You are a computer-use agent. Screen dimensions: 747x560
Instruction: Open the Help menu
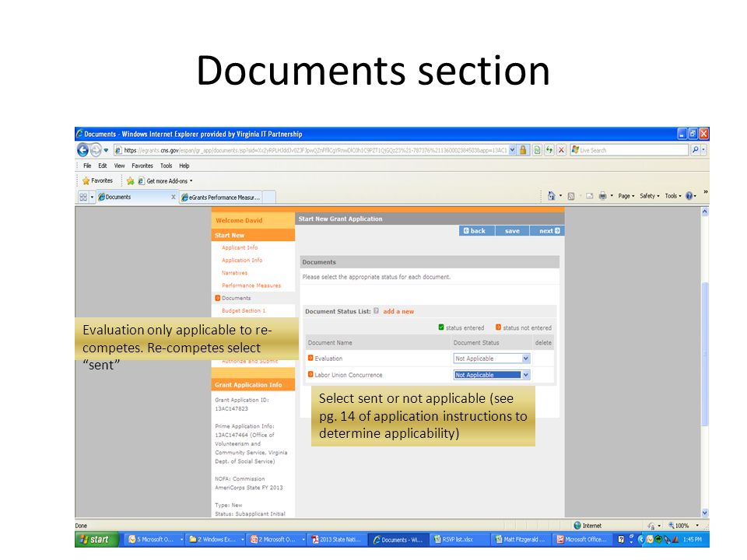tap(184, 166)
